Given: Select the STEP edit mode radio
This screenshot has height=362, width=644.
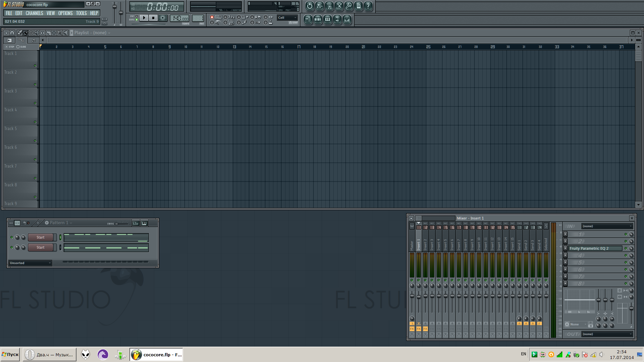Looking at the screenshot, I should (x=6, y=47).
